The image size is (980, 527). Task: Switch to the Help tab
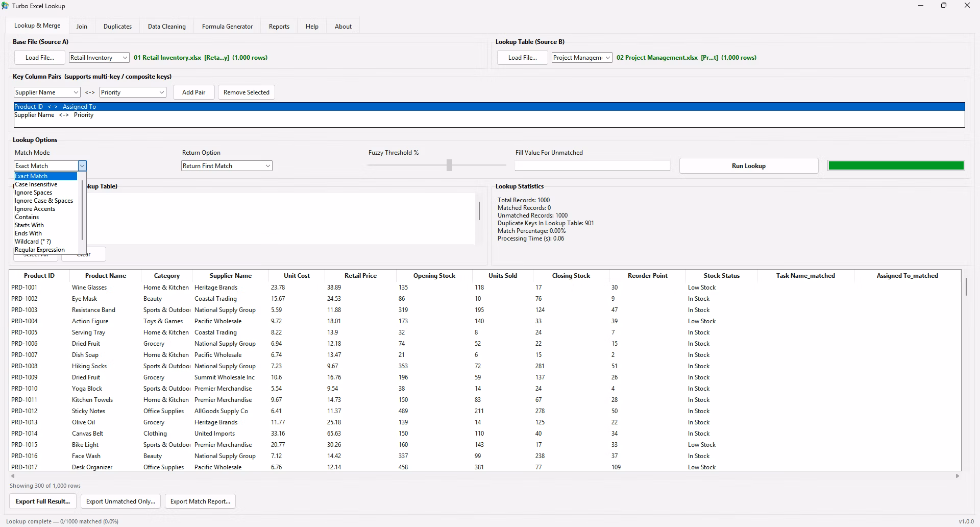312,27
